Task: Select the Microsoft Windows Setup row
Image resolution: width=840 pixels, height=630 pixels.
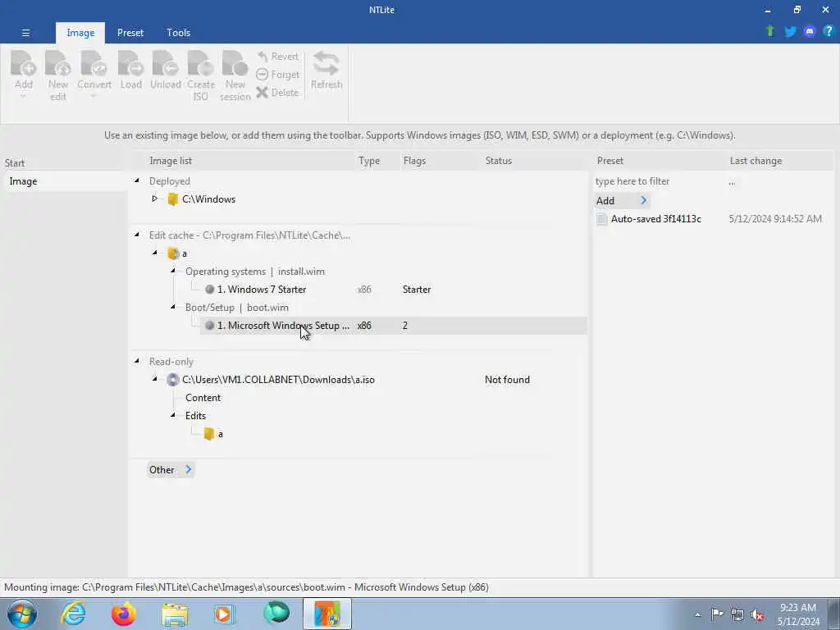Action: pyautogui.click(x=394, y=325)
